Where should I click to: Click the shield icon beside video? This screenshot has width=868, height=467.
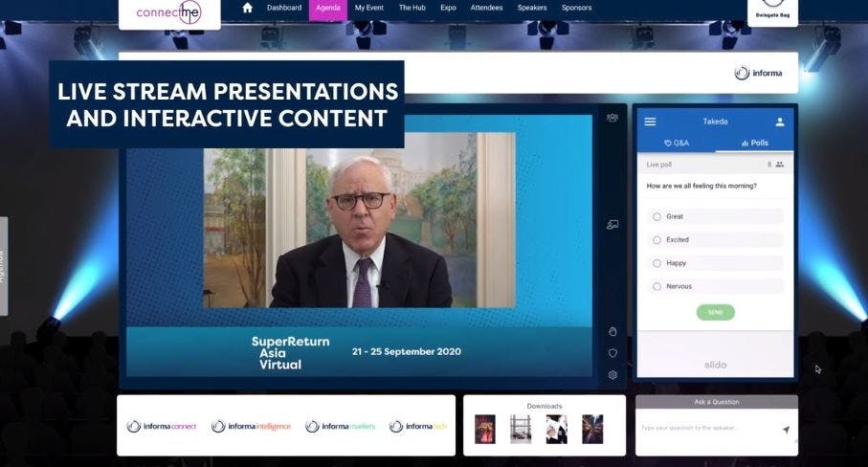(x=612, y=353)
